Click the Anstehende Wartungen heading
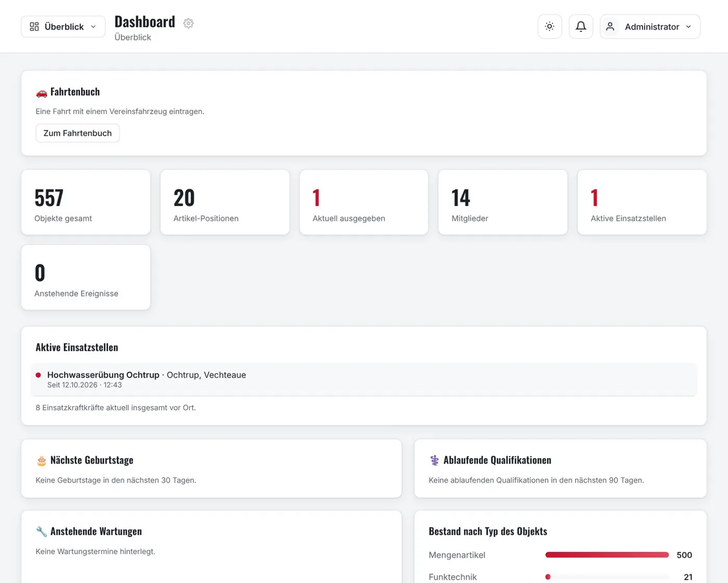 click(96, 532)
